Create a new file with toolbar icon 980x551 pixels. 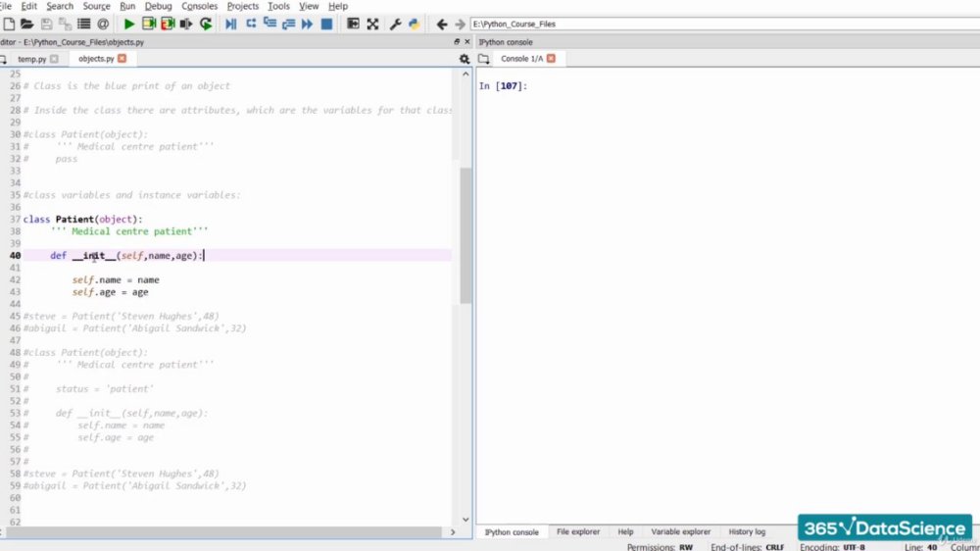pos(9,24)
